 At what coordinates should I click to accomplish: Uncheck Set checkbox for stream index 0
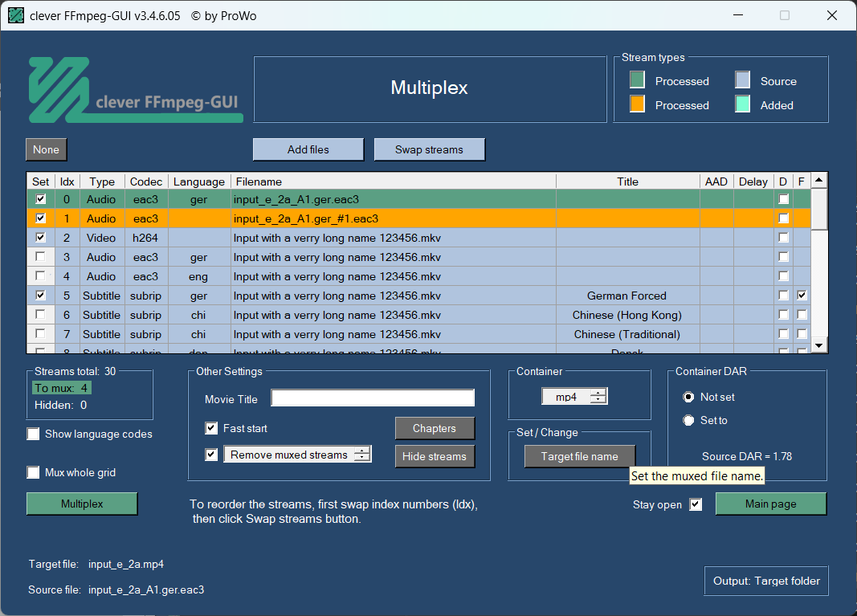(40, 199)
